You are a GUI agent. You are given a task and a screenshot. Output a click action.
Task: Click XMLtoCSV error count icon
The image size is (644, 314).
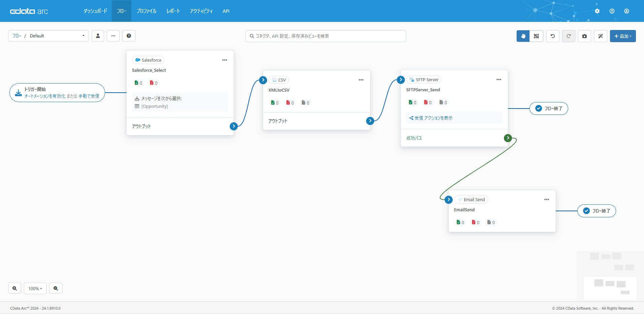(288, 102)
